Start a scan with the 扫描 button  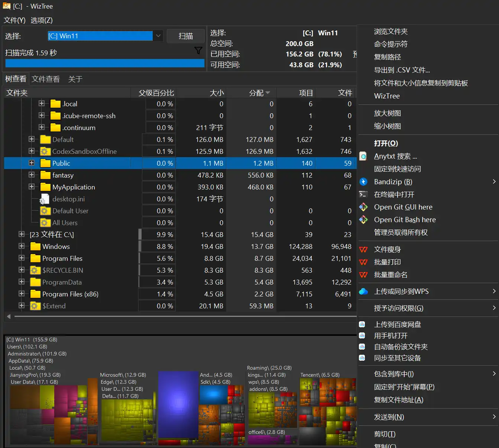(x=186, y=36)
